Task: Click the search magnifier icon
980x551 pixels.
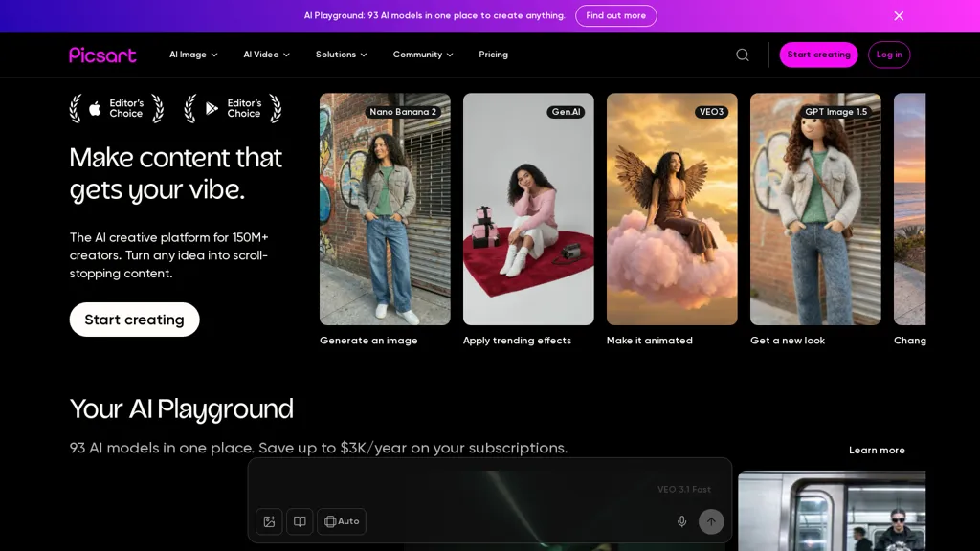Action: [742, 55]
